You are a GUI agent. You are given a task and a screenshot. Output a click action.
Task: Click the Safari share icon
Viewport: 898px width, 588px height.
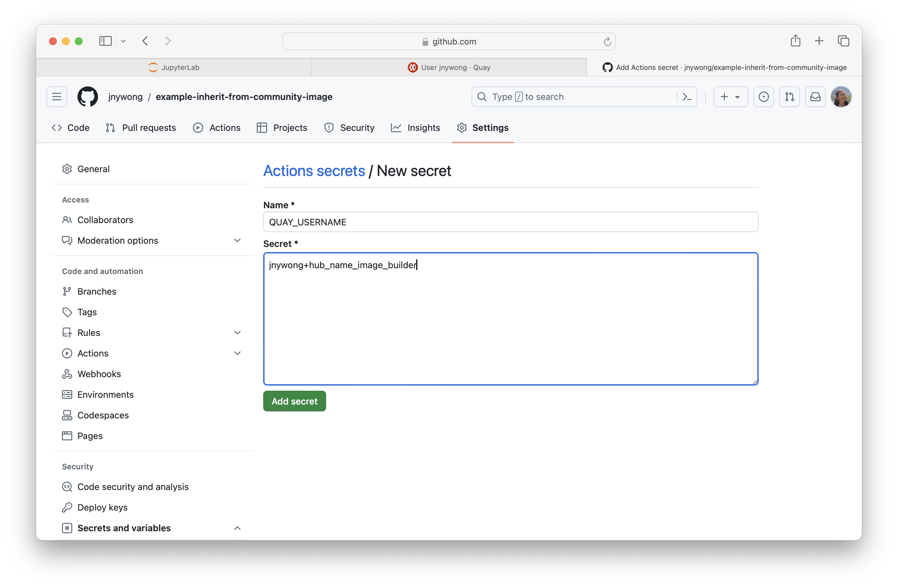point(796,41)
